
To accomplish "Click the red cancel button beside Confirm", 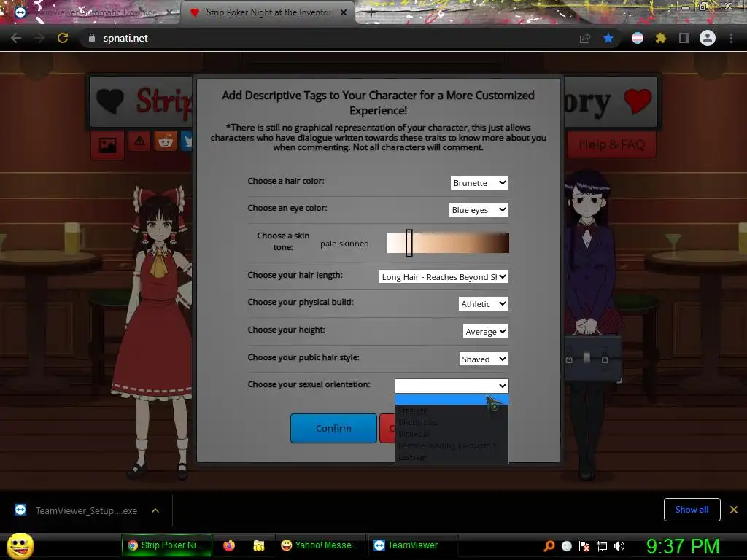I will pos(387,428).
